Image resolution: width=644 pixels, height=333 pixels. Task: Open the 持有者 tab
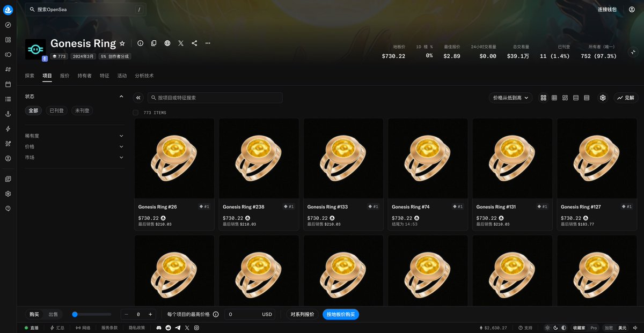(x=84, y=76)
